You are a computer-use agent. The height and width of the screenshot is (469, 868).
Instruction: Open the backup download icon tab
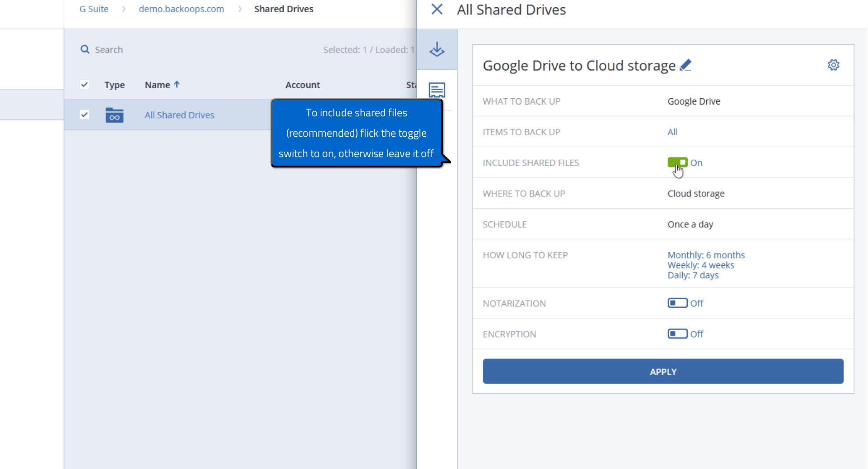coord(437,49)
